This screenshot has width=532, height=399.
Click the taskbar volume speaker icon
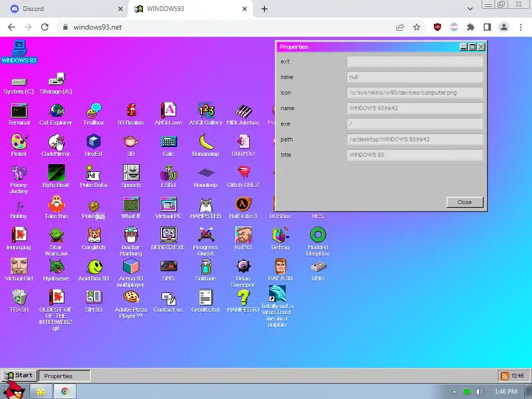pyautogui.click(x=480, y=392)
